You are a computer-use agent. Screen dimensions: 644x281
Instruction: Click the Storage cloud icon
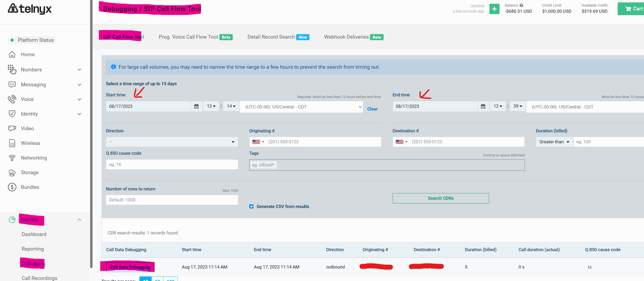(12, 173)
